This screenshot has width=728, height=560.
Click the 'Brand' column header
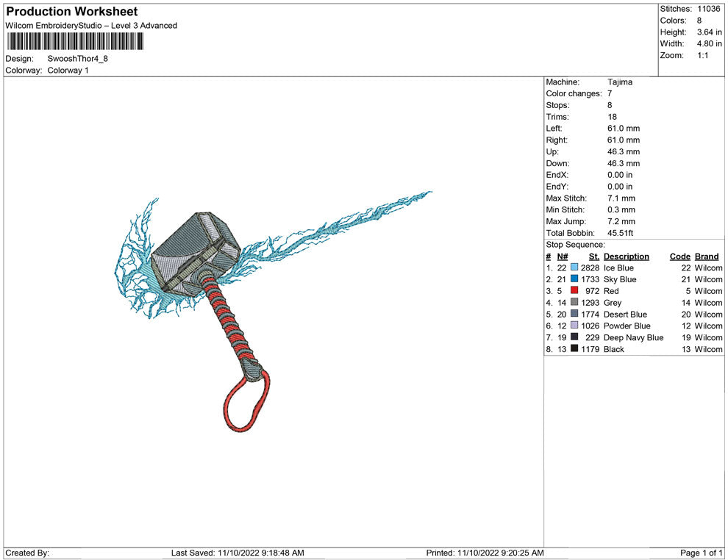707,256
